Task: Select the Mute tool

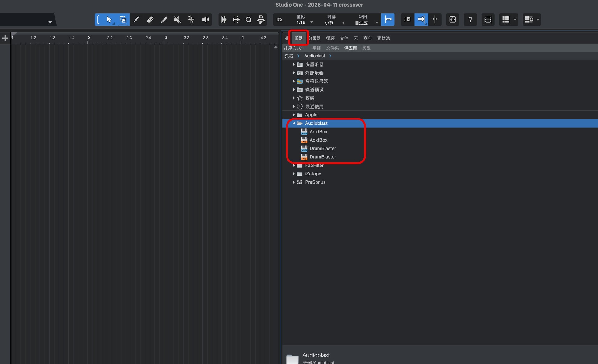Action: coord(178,20)
